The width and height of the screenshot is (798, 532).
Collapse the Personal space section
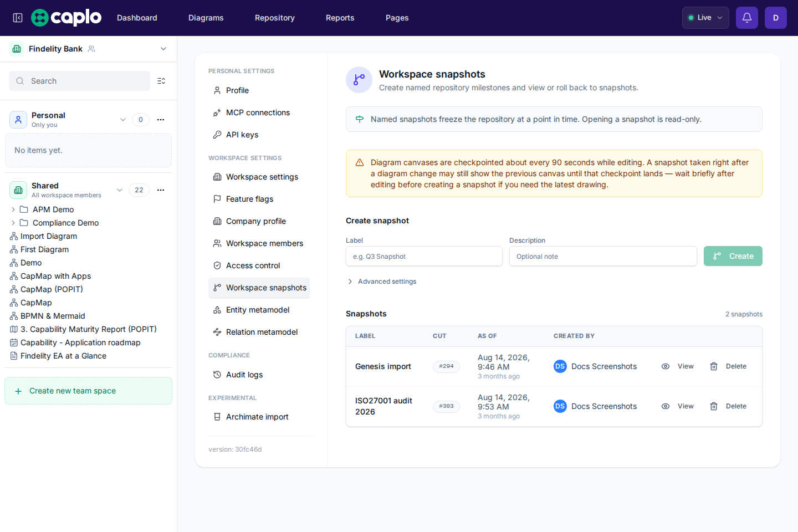pyautogui.click(x=123, y=120)
